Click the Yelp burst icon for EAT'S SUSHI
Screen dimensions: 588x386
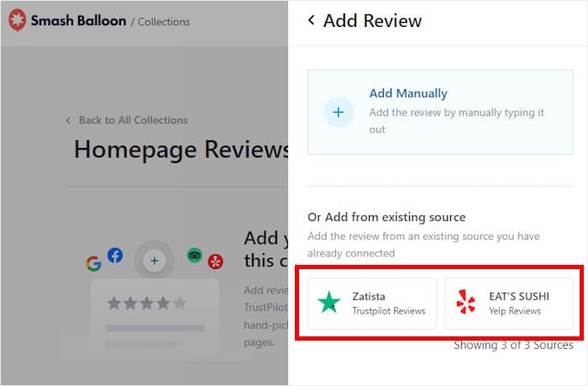[x=465, y=302]
